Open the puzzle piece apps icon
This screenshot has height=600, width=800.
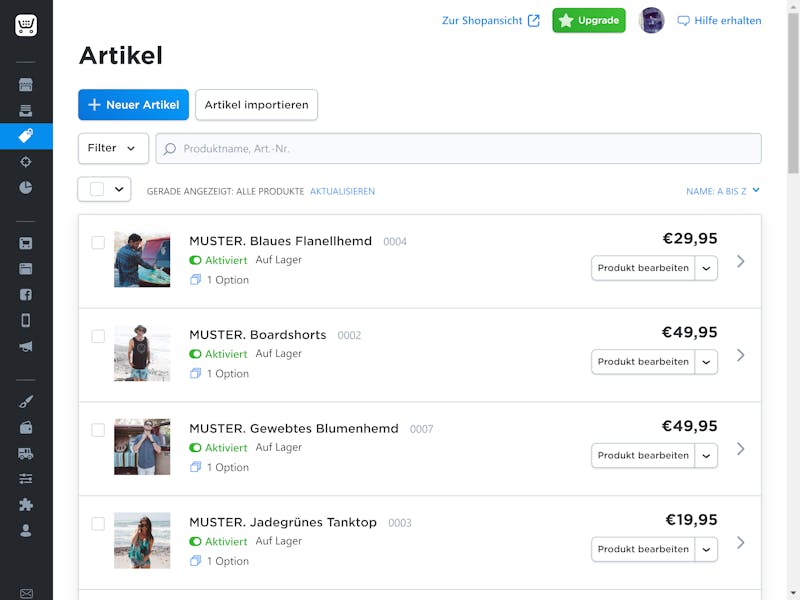(x=26, y=505)
